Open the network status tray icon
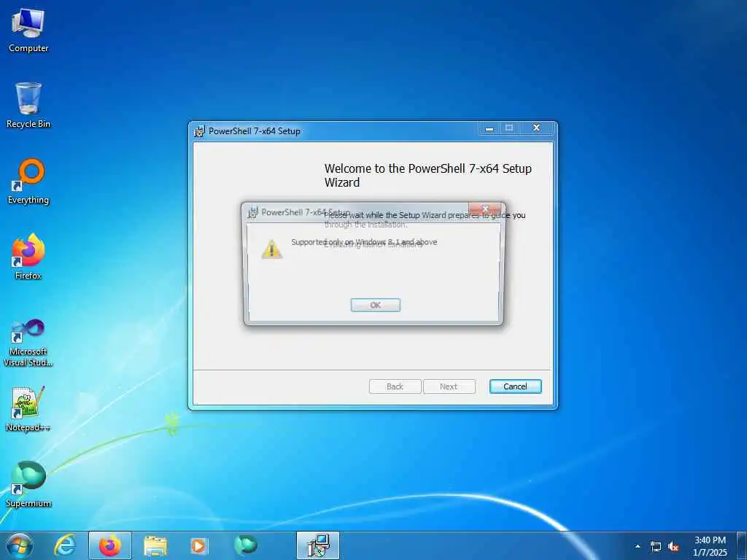Viewport: 747px width, 560px height. 656,546
